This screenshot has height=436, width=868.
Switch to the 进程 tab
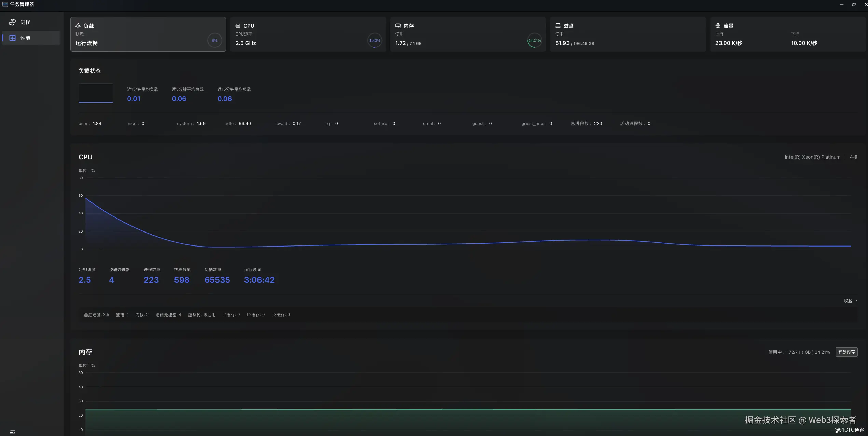tap(25, 22)
